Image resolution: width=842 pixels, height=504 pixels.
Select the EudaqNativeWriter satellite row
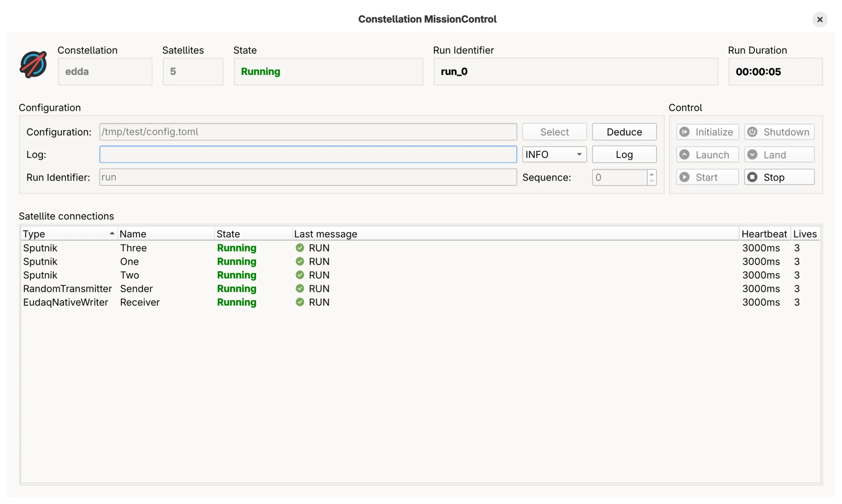click(x=420, y=302)
